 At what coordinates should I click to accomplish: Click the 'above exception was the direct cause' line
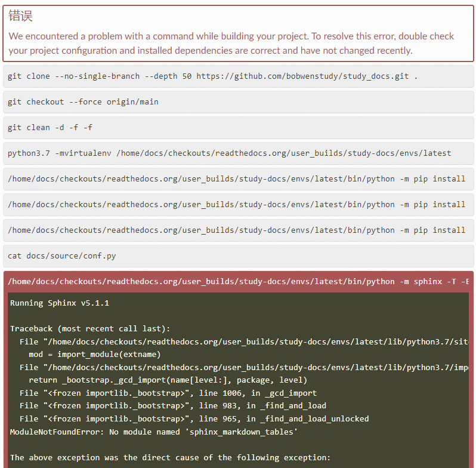(170, 458)
